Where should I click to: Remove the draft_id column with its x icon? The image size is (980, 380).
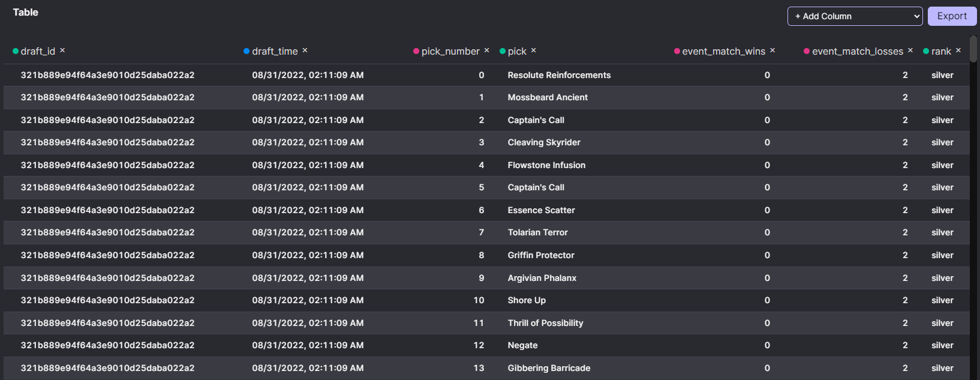pos(62,50)
